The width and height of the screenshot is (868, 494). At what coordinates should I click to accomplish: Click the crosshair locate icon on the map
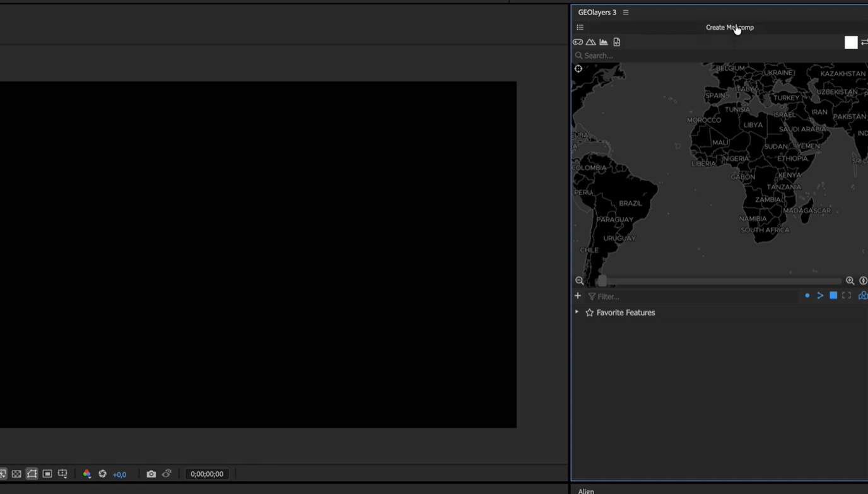coord(578,68)
